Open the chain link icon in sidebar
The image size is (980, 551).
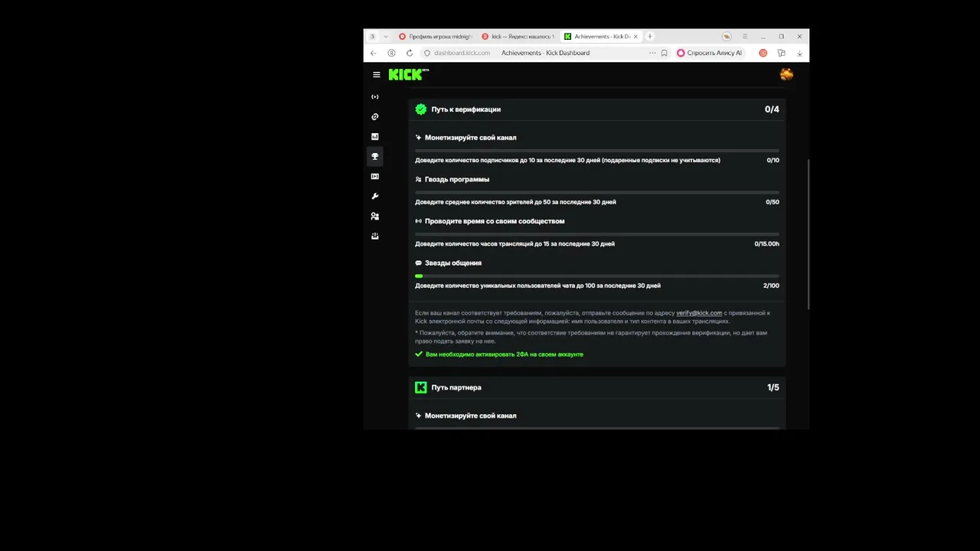374,117
